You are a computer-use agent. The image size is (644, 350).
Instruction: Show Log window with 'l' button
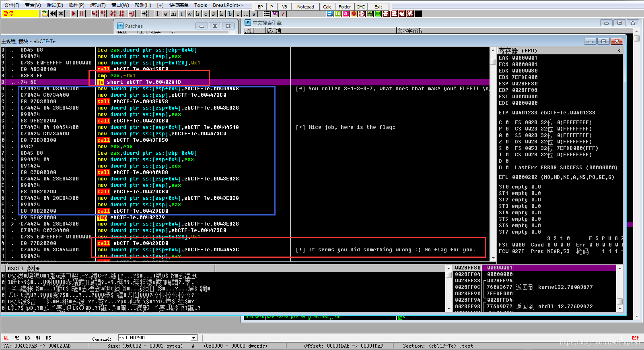[157, 14]
